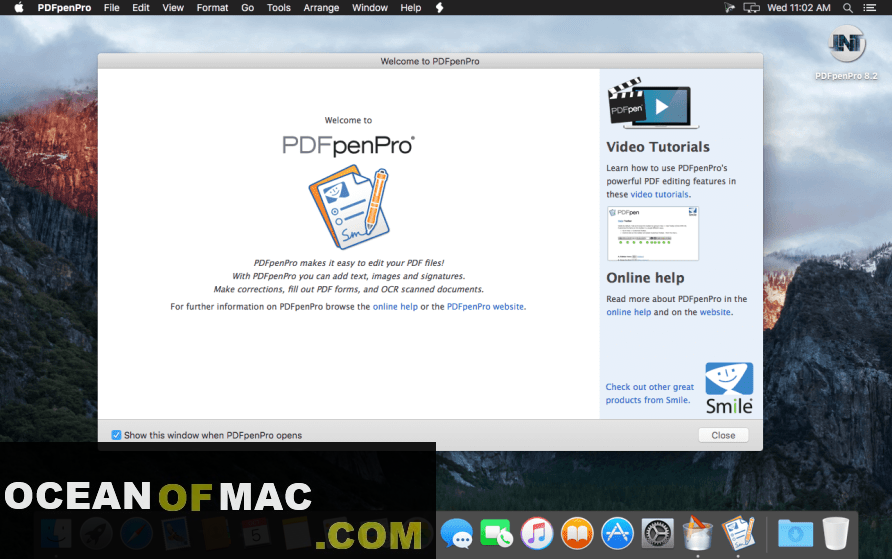Open the Format menu

[x=212, y=7]
